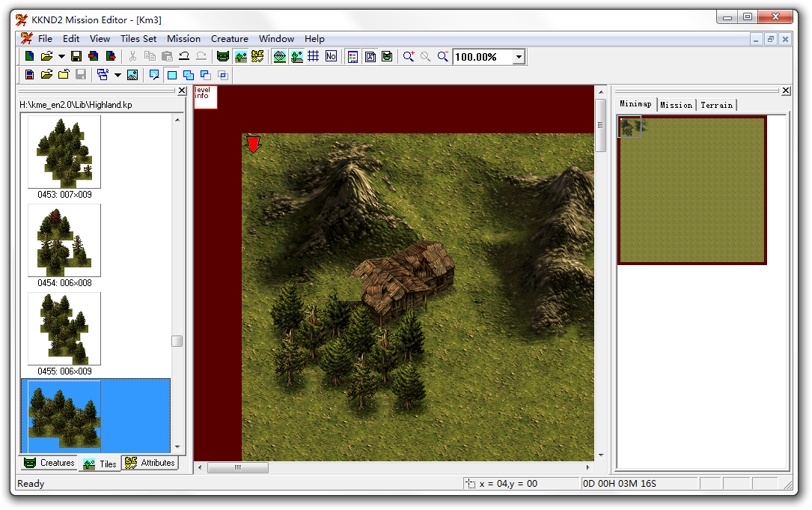The width and height of the screenshot is (812, 510).
Task: Click the zoom in magnifier icon
Action: pyautogui.click(x=409, y=56)
